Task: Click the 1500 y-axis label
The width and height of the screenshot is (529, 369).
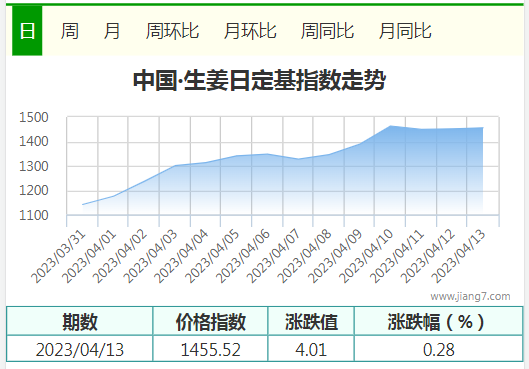Action: pos(34,117)
